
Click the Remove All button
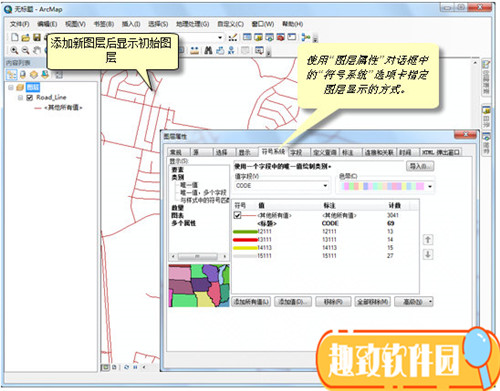(x=372, y=302)
